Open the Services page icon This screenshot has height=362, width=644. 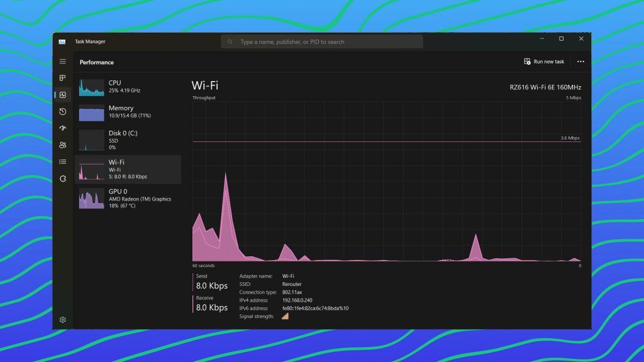62,178
